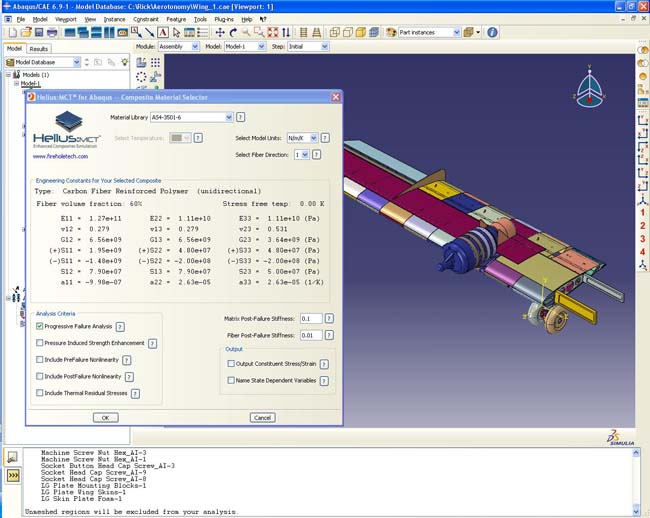Click help button next to Material Library
This screenshot has height=518, width=650.
(x=240, y=117)
